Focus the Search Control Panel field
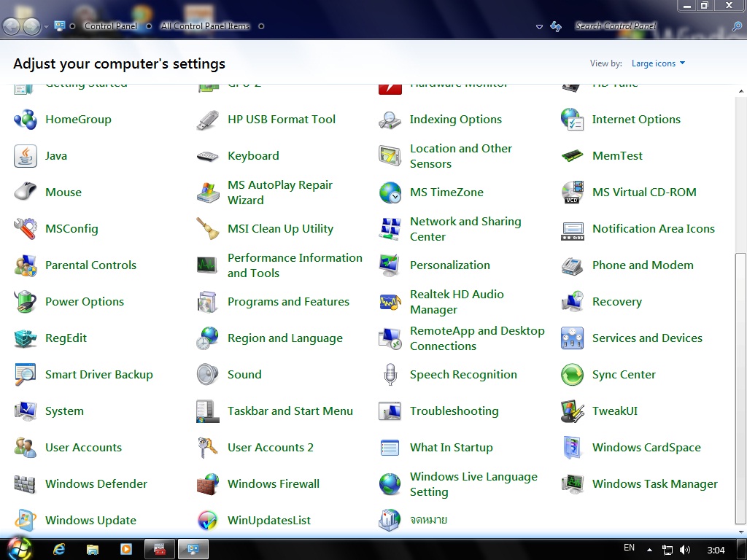The height and width of the screenshot is (560, 747). tap(652, 26)
